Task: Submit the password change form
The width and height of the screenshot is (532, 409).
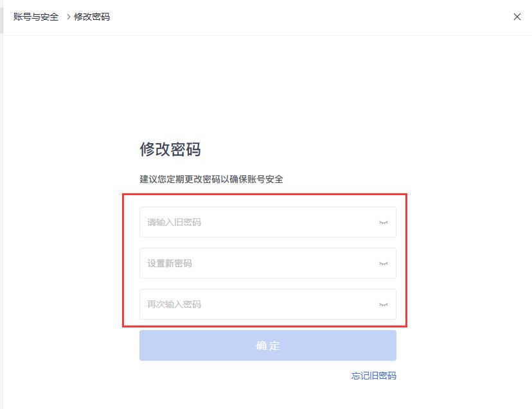Action: click(267, 345)
